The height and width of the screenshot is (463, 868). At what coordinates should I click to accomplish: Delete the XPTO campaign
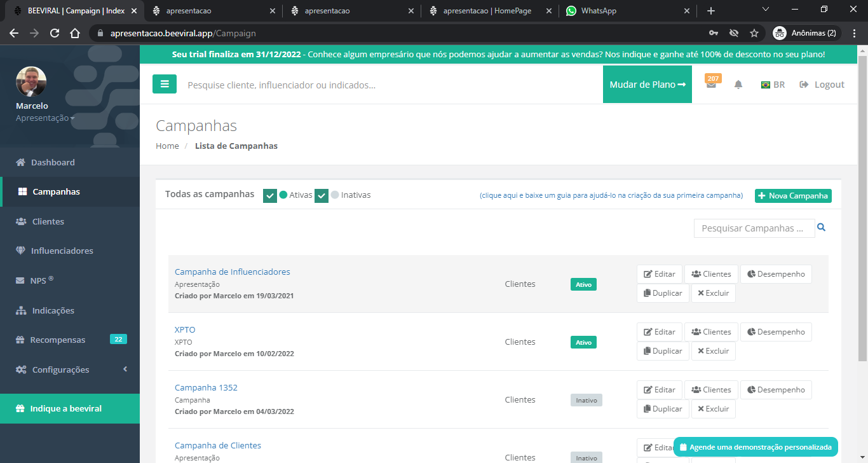[714, 351]
